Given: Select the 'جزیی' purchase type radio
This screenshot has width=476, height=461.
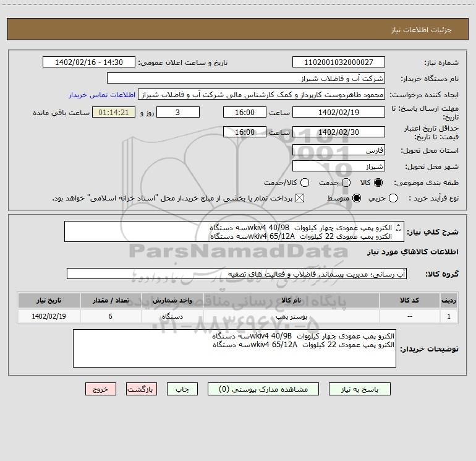Looking at the screenshot, I should point(393,198).
